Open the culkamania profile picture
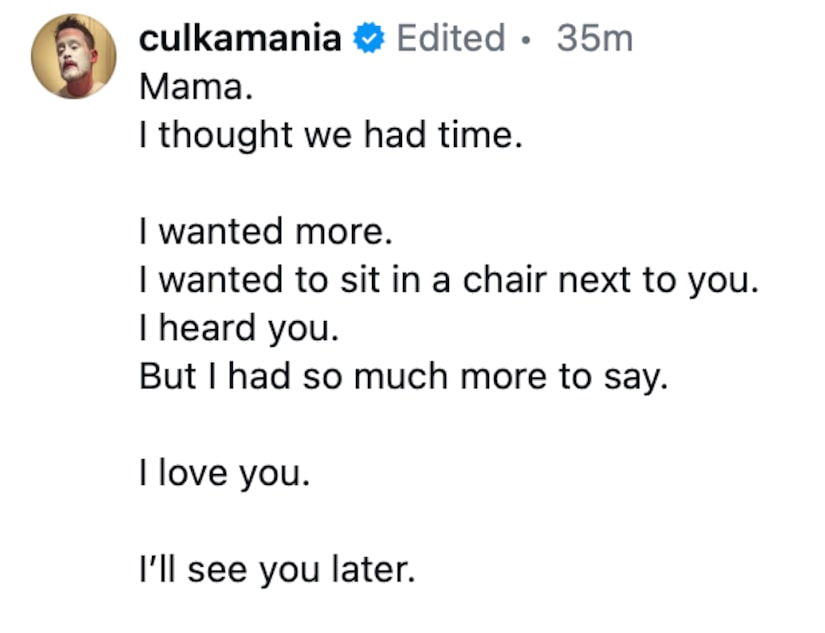Viewport: 825px width, 633px height. [x=72, y=57]
